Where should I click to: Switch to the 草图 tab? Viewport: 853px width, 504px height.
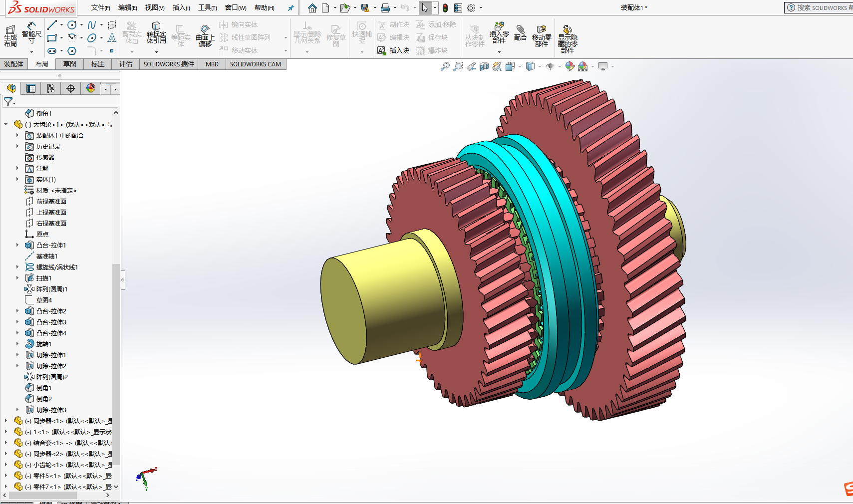pyautogui.click(x=70, y=64)
